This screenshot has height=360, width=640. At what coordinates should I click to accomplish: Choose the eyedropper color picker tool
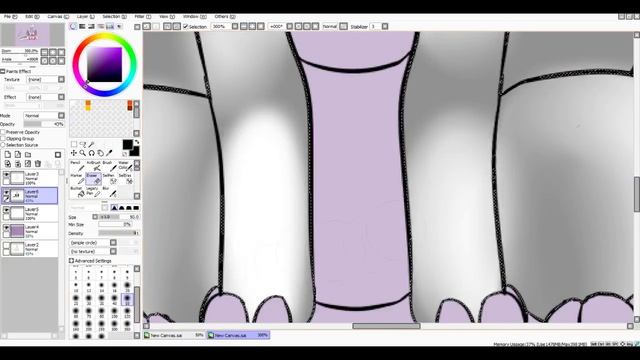tap(109, 153)
